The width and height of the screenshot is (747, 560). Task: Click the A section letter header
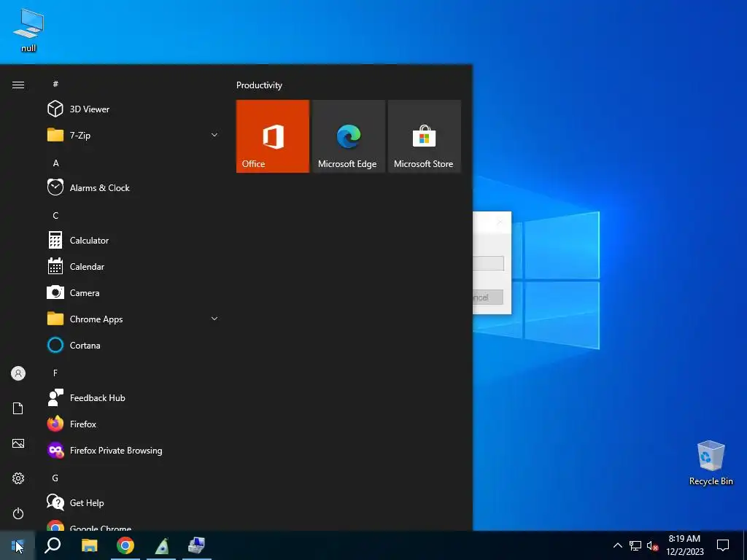tap(55, 163)
